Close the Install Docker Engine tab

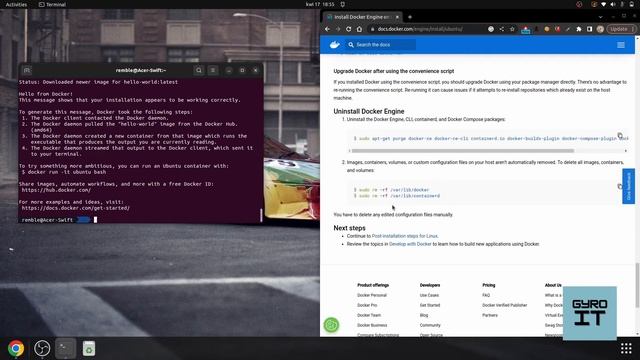tap(397, 17)
